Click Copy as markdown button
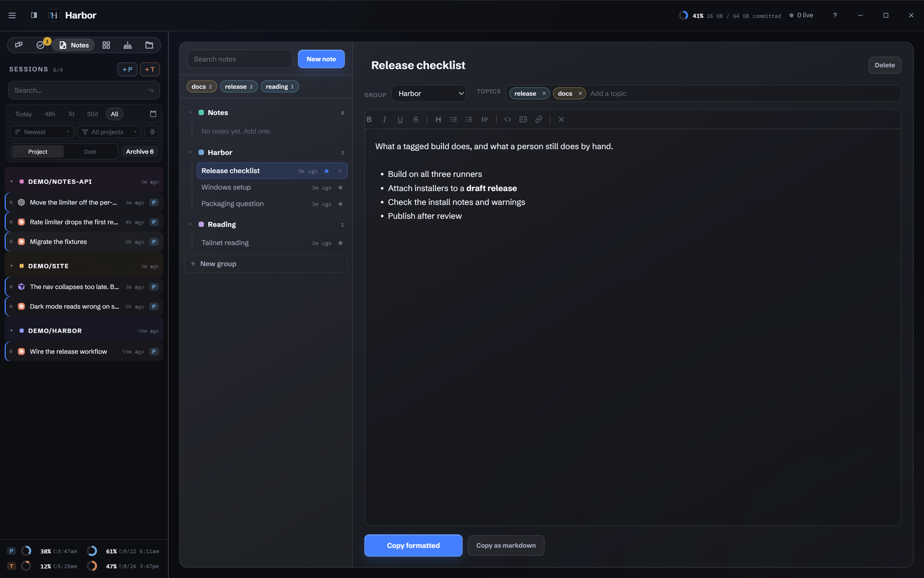This screenshot has height=578, width=924. coord(506,545)
